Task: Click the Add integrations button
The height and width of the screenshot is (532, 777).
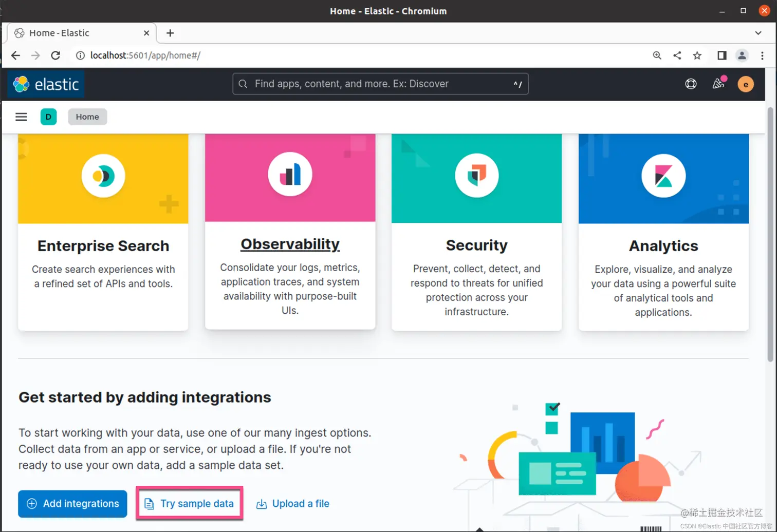Action: pos(72,503)
